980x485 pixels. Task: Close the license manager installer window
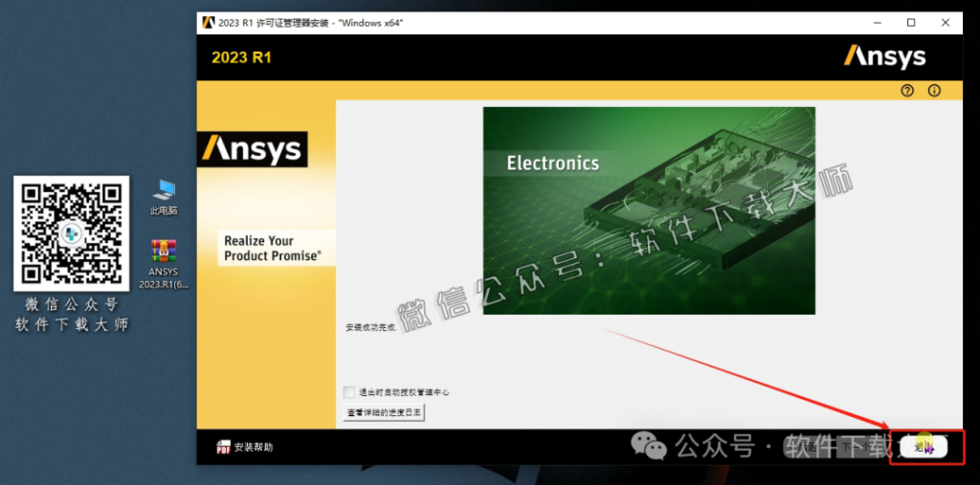tap(945, 23)
